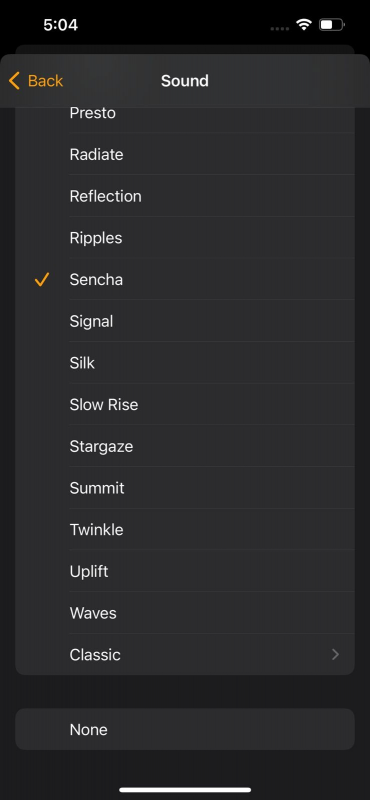The width and height of the screenshot is (370, 800).
Task: Tap the Wi-Fi status icon
Action: (304, 24)
